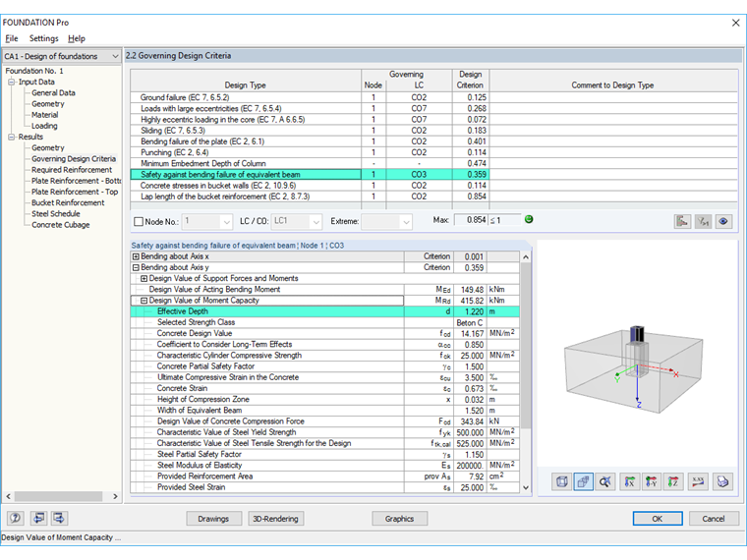Select Lap length of the bucket reinforcement row
Viewport: 747px width, 560px height.
click(x=309, y=196)
